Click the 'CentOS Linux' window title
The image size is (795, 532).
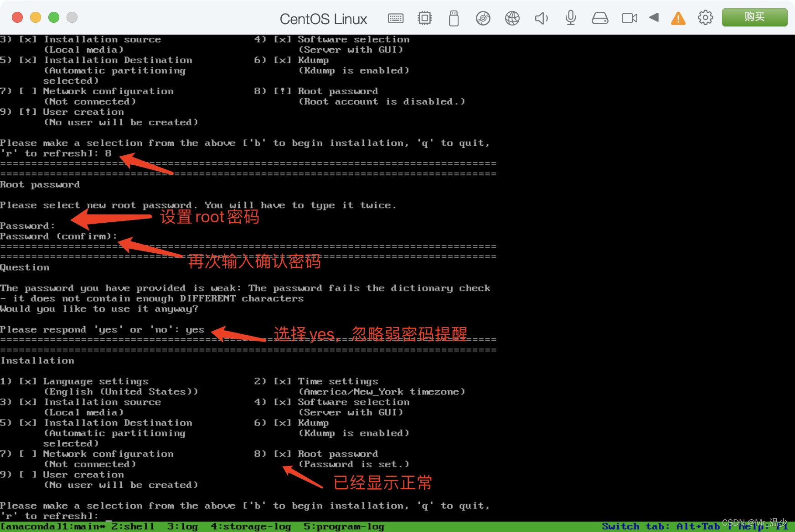[x=323, y=19]
